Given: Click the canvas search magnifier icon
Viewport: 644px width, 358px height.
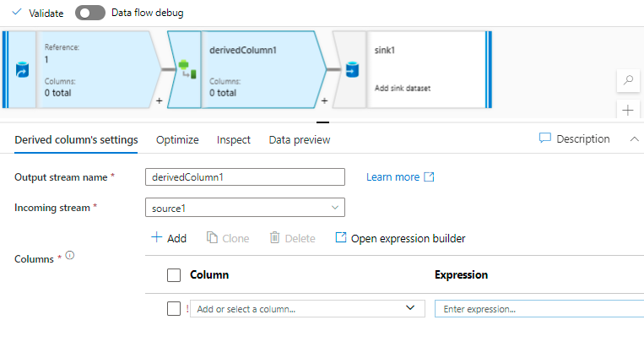Looking at the screenshot, I should click(x=627, y=81).
